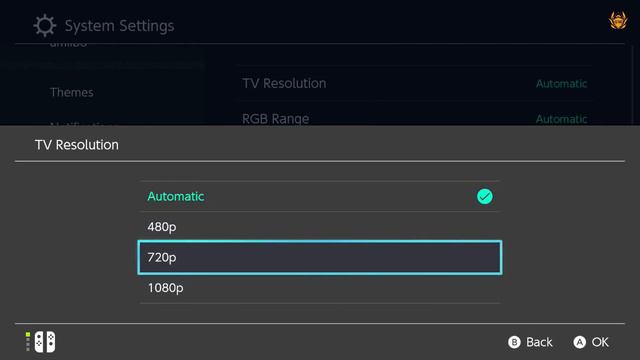This screenshot has width=640, height=360.
Task: Open Themes in the settings sidebar
Action: pyautogui.click(x=72, y=92)
